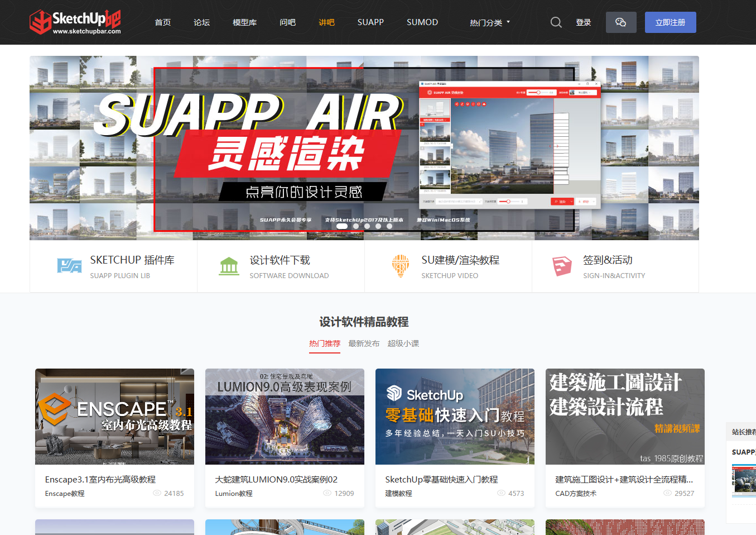Click the orange SU modeling tutorial icon
Image resolution: width=756 pixels, height=535 pixels.
point(401,266)
